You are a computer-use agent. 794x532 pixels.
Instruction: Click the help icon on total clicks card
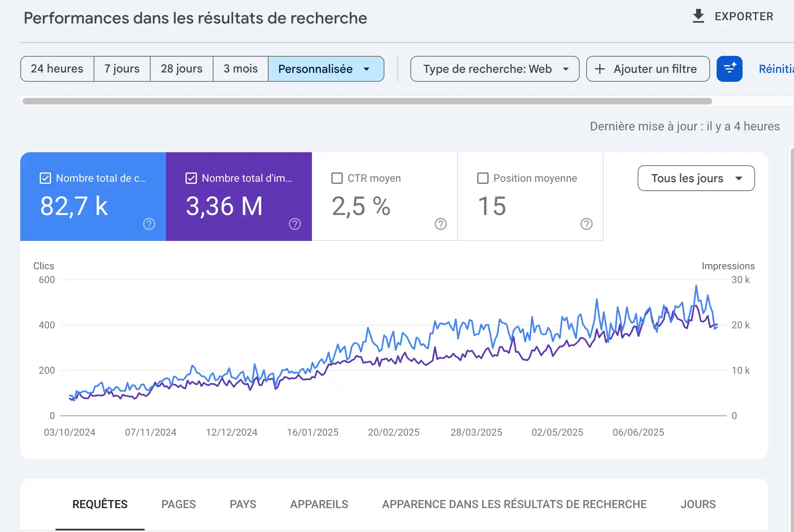tap(149, 224)
